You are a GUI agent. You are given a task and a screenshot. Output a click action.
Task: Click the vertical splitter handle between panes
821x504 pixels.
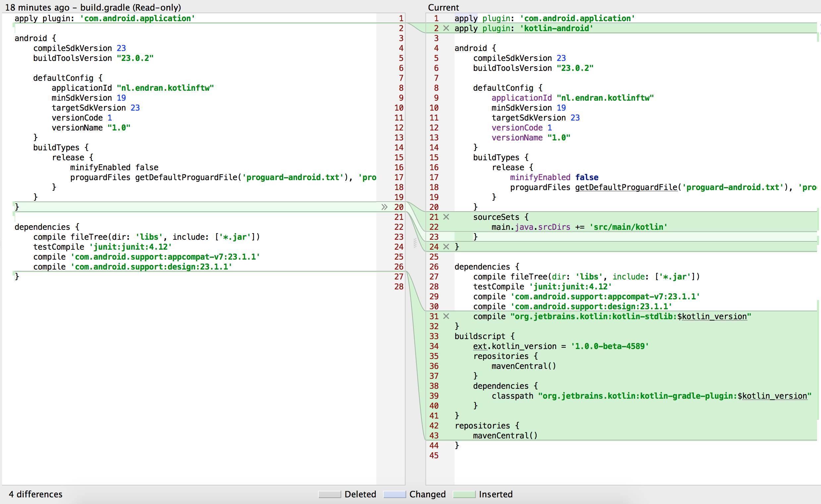415,243
